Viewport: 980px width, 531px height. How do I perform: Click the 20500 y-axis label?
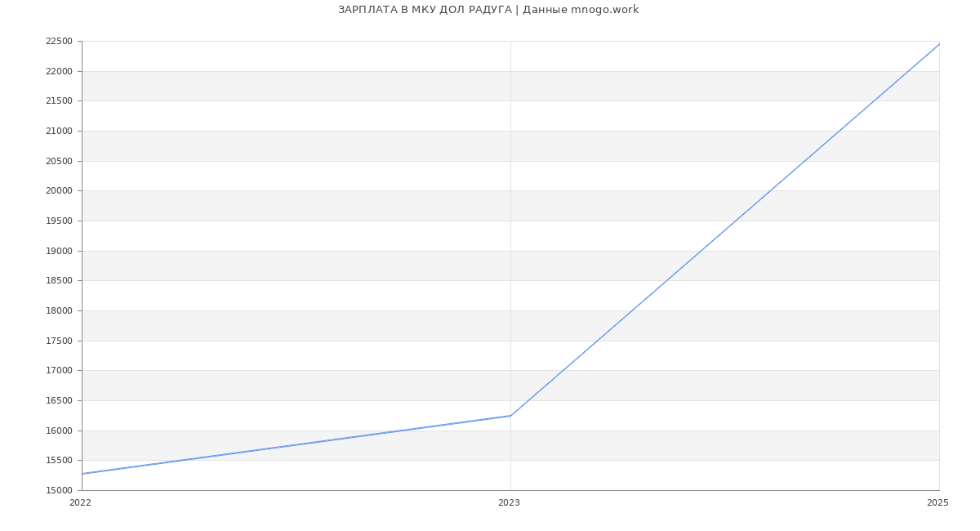coord(59,162)
